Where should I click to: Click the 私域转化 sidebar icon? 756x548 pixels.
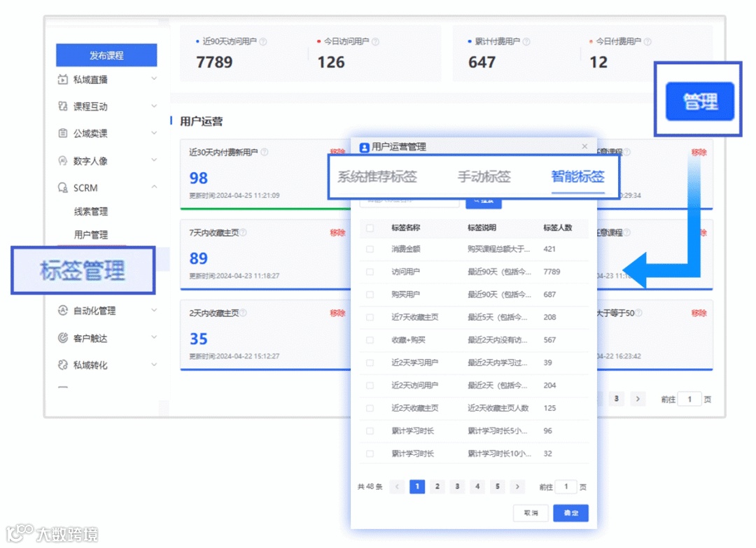[x=64, y=365]
